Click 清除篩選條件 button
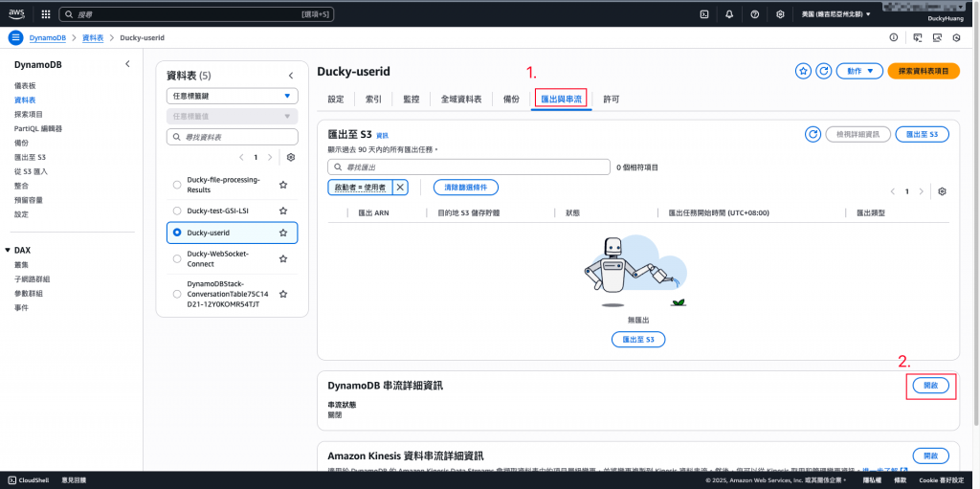Viewport: 980px width, 489px height. pos(466,187)
